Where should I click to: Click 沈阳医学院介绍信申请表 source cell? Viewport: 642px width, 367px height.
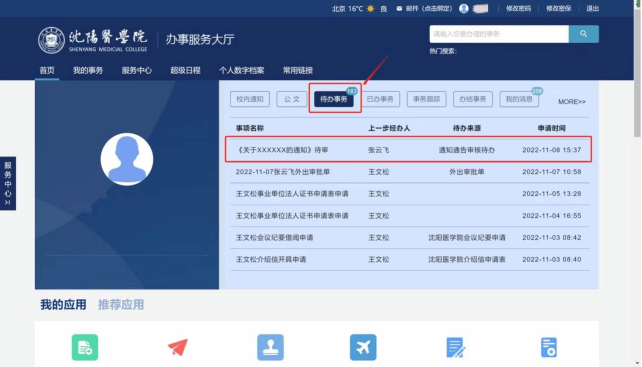tap(467, 260)
